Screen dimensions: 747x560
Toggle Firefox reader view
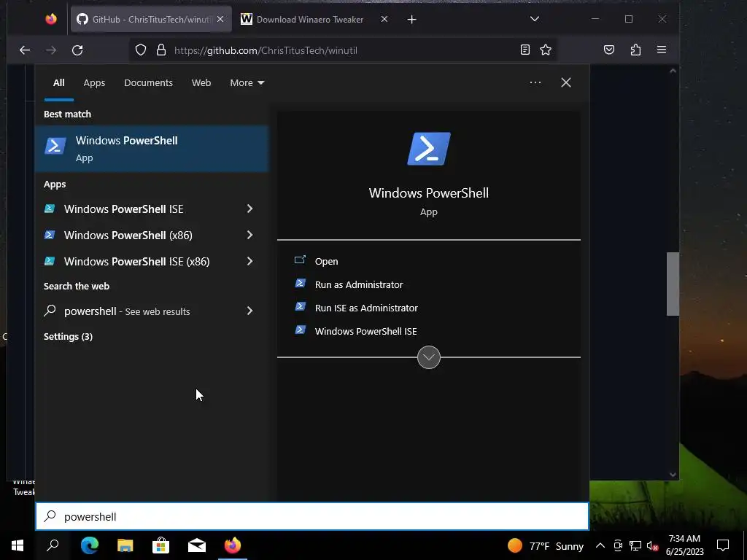coord(525,50)
